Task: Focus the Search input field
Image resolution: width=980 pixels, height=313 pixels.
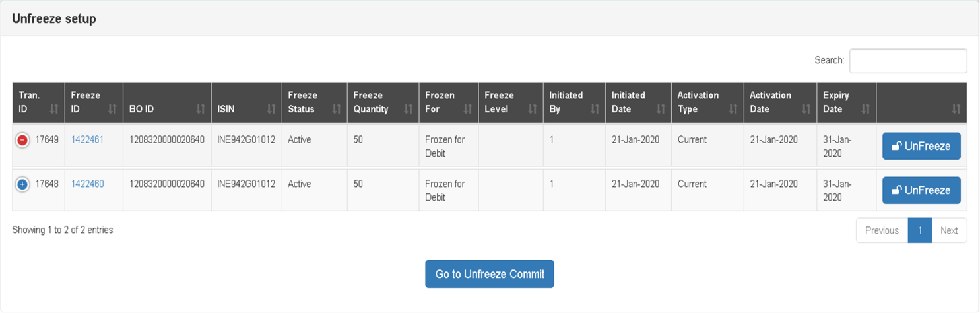Action: click(x=908, y=61)
